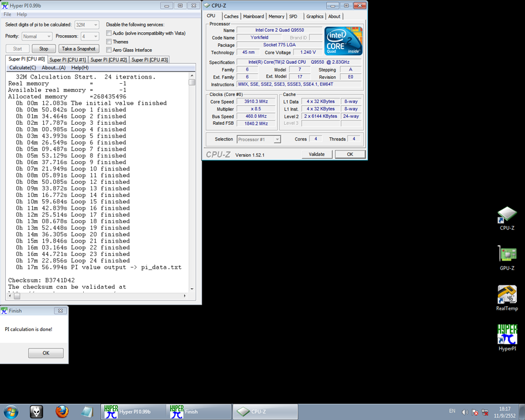Click the Checksum: B3741D42 line
Viewport: 525px width, 420px height.
tap(42, 281)
